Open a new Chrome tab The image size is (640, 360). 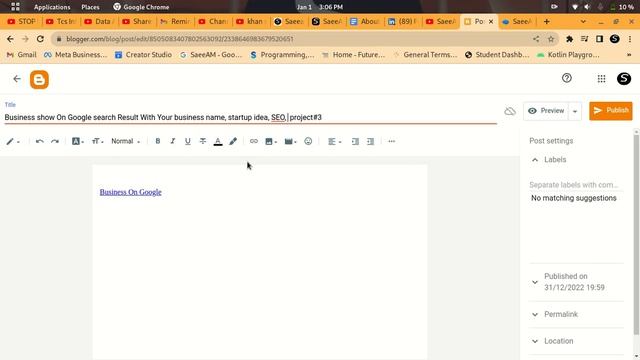547,21
